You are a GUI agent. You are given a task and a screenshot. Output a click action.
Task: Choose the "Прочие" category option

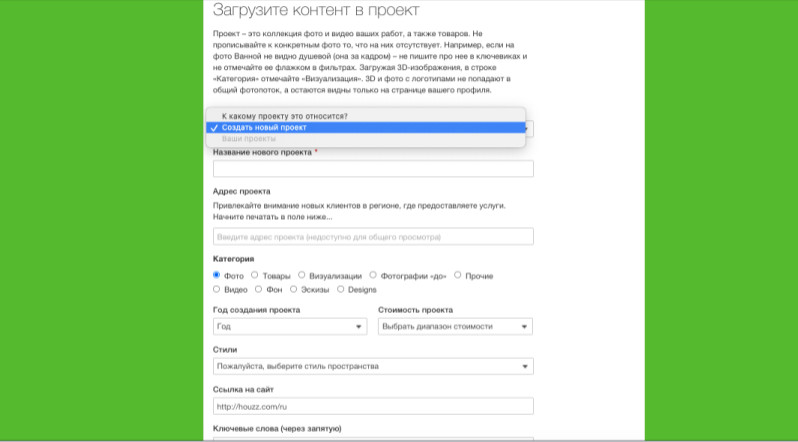pyautogui.click(x=458, y=275)
